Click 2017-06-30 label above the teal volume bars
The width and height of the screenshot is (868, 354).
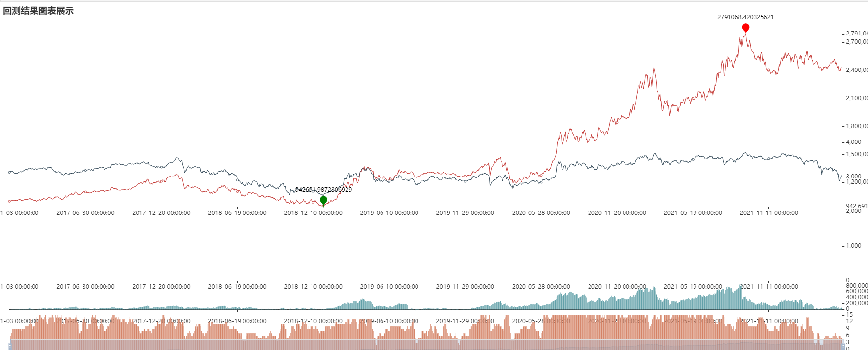point(85,287)
